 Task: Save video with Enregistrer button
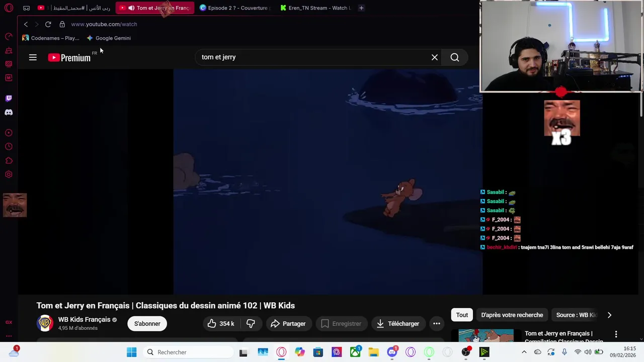pos(341,324)
